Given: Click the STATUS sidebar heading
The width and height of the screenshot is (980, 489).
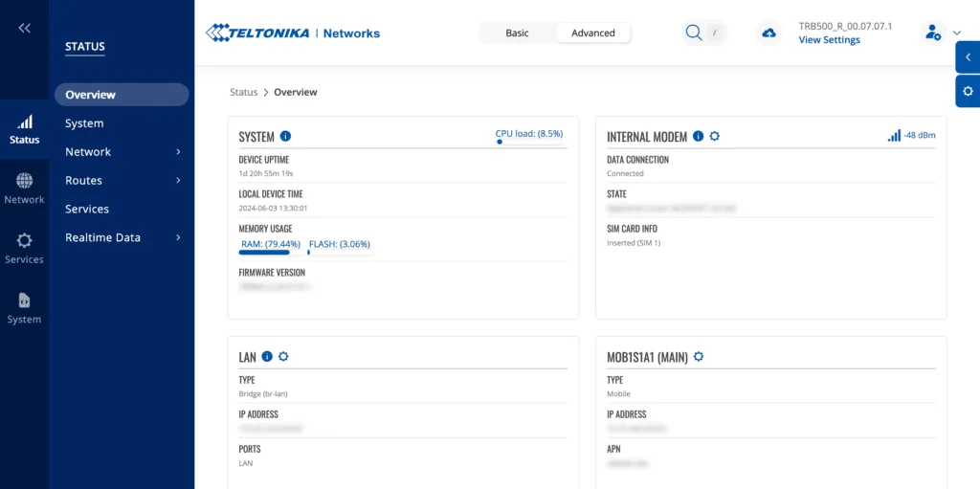Looking at the screenshot, I should point(85,46).
